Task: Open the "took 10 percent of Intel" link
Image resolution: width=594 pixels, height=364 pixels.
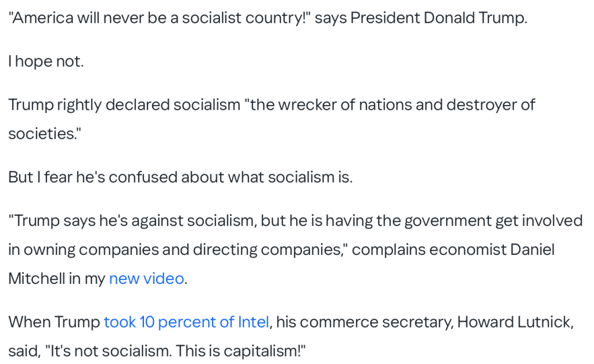Action: click(186, 322)
